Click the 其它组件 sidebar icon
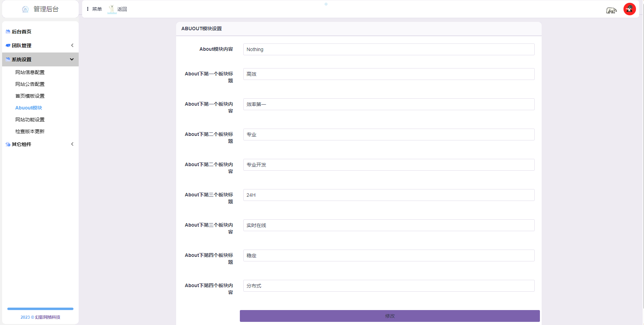Viewport: 644px width, 325px height. 8,144
